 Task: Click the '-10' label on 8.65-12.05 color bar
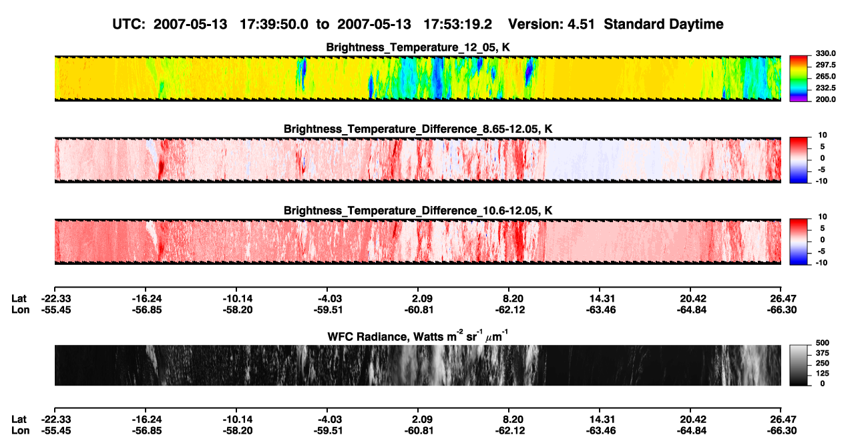click(822, 181)
